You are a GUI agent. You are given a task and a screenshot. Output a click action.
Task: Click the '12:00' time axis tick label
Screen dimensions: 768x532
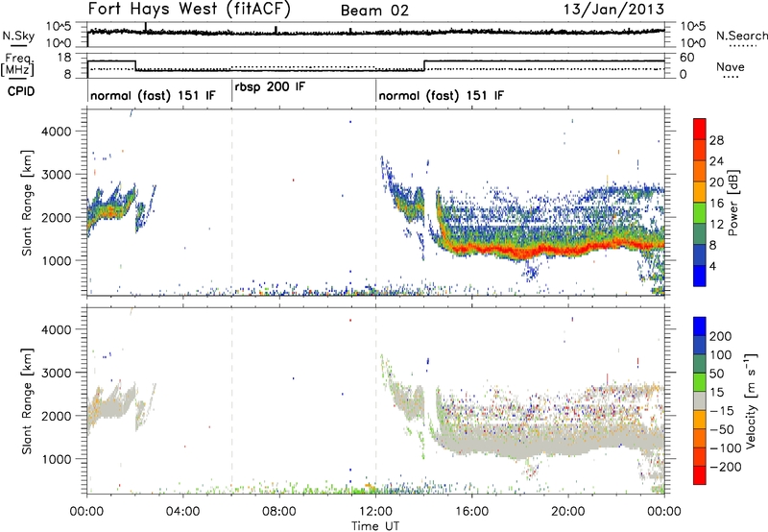coord(375,512)
